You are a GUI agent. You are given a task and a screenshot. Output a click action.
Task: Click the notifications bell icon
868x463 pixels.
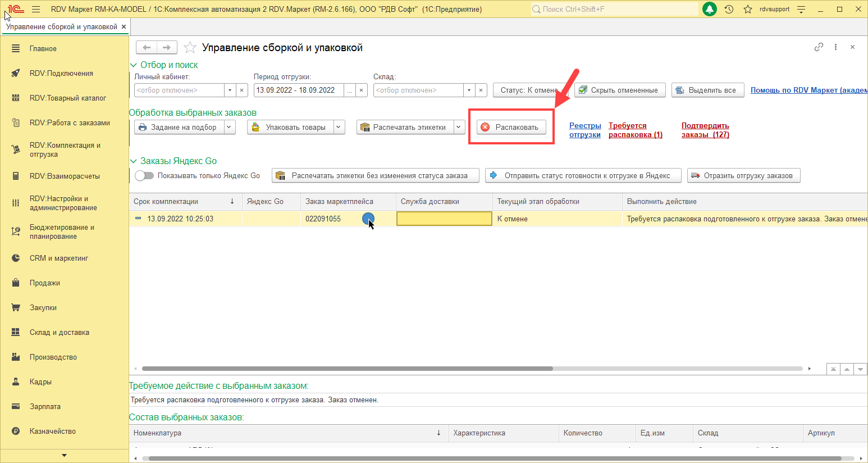point(710,10)
